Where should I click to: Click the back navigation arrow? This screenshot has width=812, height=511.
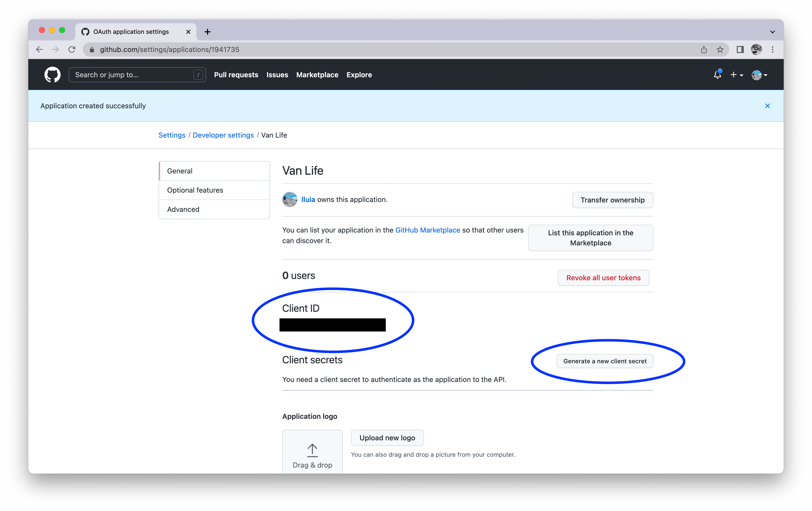pos(39,49)
